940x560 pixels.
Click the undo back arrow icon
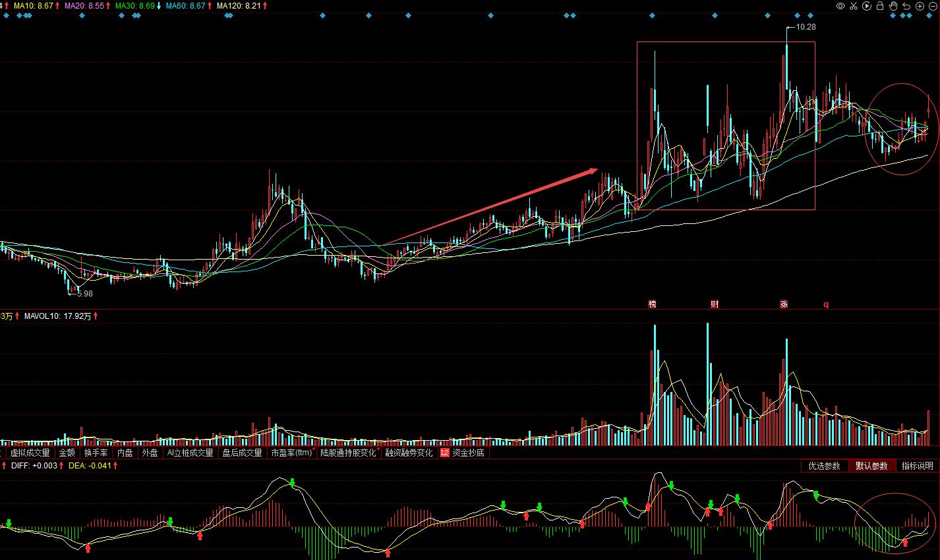point(907,6)
